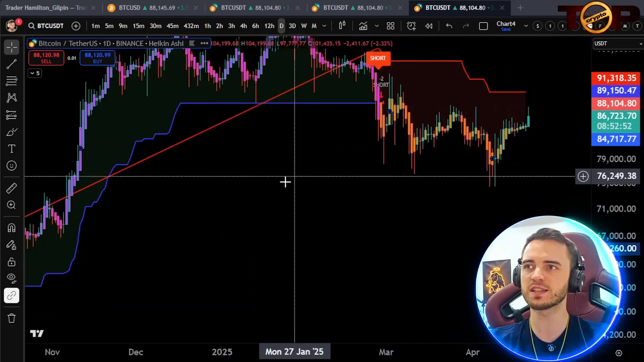Select the trend line drawing tool
The image size is (644, 362).
click(x=11, y=64)
